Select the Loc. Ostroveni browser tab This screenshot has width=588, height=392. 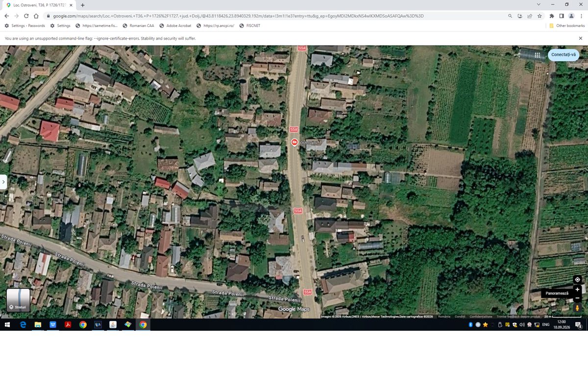[x=39, y=5]
